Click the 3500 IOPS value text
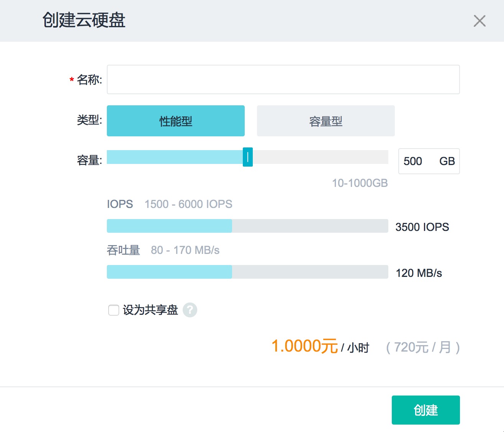Image resolution: width=504 pixels, height=432 pixels. [x=422, y=227]
